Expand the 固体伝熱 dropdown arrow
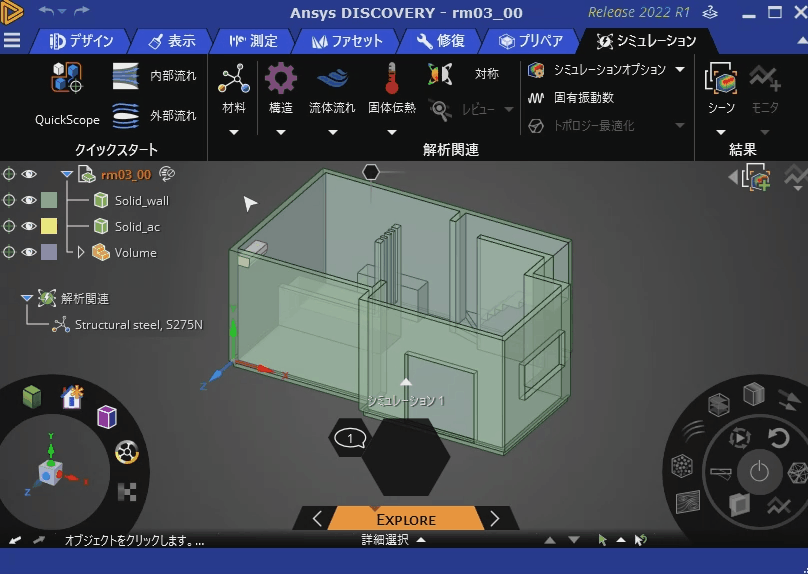The width and height of the screenshot is (808, 574). tap(392, 132)
